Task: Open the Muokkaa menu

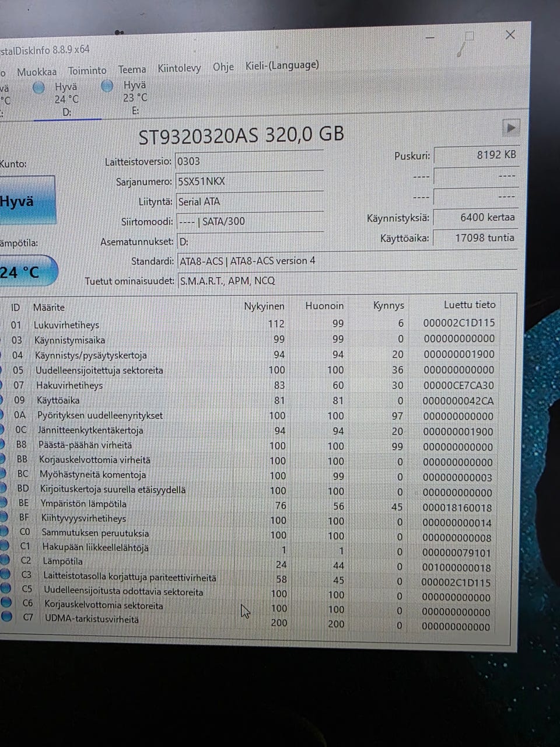Action: (37, 72)
